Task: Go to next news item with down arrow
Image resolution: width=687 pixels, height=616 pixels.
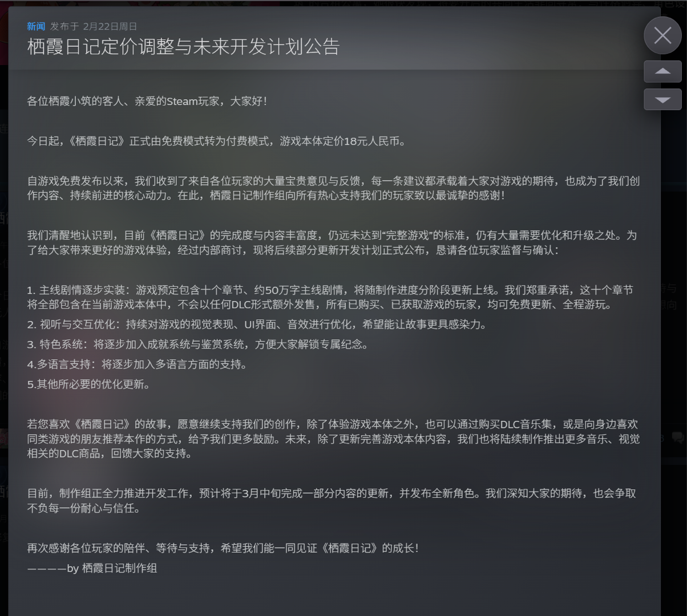Action: coord(662,99)
